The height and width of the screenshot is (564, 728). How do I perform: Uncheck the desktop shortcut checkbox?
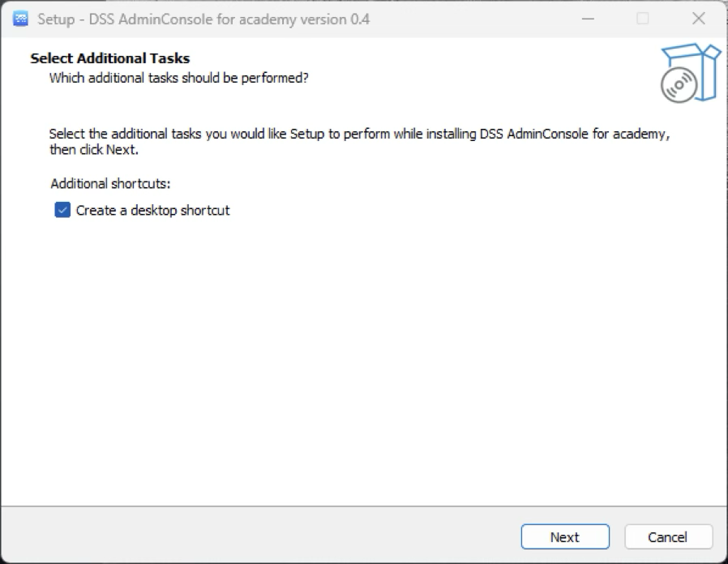pos(62,210)
